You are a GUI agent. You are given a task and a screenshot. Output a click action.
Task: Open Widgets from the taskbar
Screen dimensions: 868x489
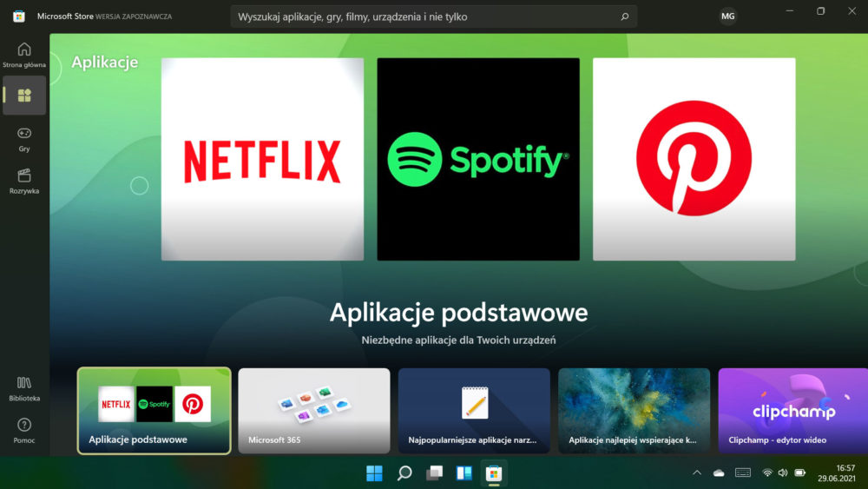tap(464, 473)
